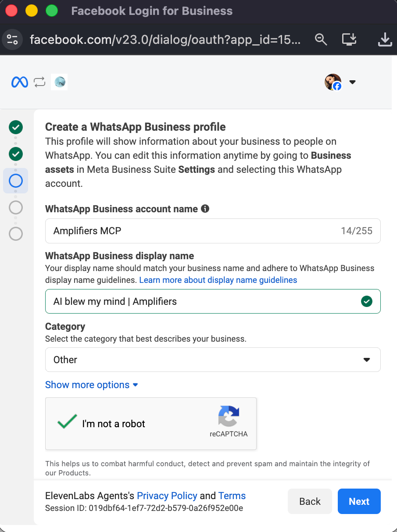Click the sync arrows icon beside the Meta logo

pyautogui.click(x=39, y=82)
